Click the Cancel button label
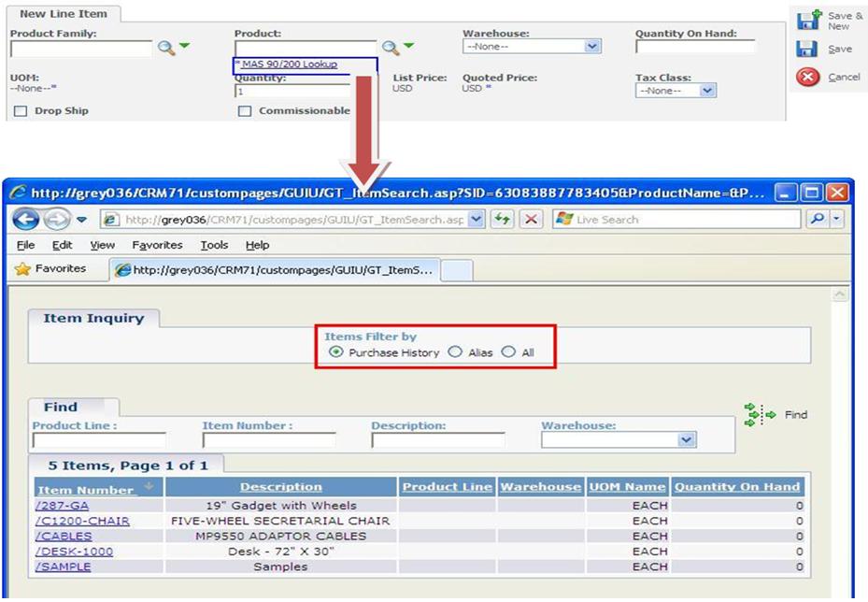Viewport: 868px width, 602px height. pyautogui.click(x=844, y=77)
